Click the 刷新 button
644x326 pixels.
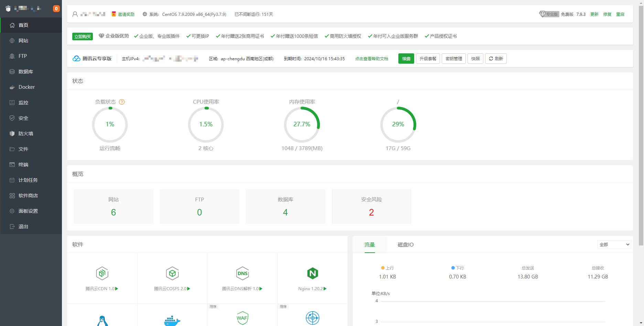click(x=496, y=59)
